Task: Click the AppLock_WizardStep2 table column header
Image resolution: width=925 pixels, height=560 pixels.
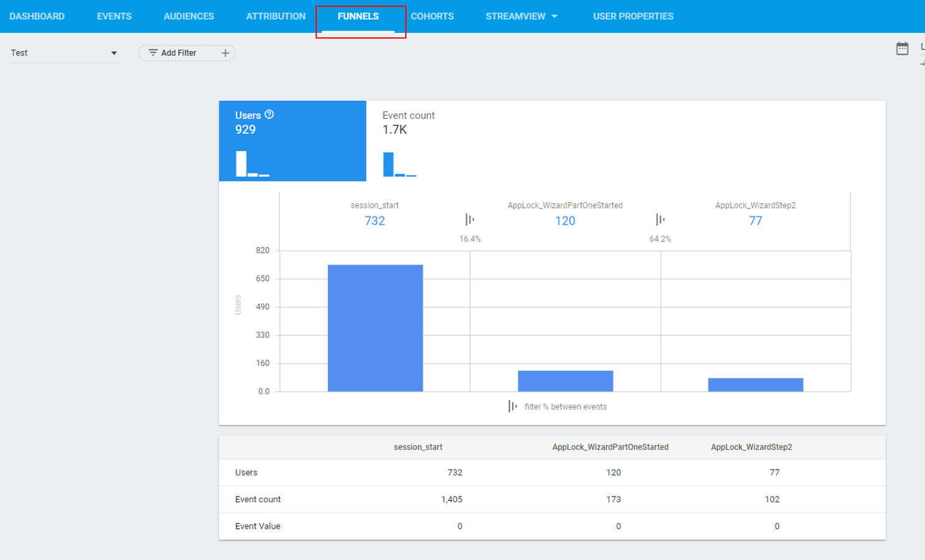Action: [x=751, y=447]
